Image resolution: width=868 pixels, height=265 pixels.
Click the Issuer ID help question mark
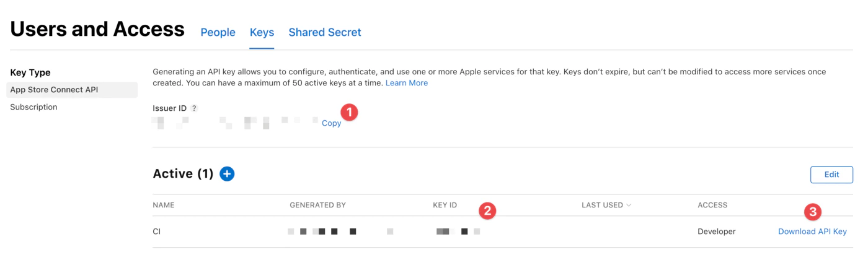point(194,108)
